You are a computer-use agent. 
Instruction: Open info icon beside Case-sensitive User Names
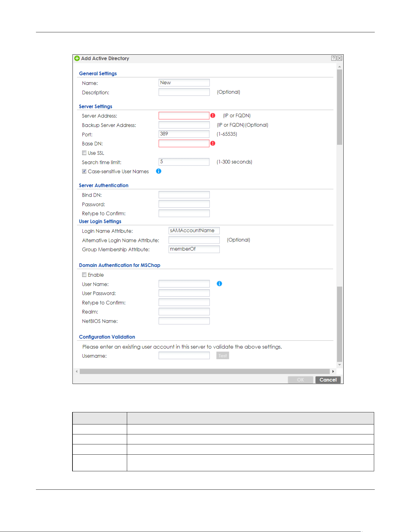point(159,171)
